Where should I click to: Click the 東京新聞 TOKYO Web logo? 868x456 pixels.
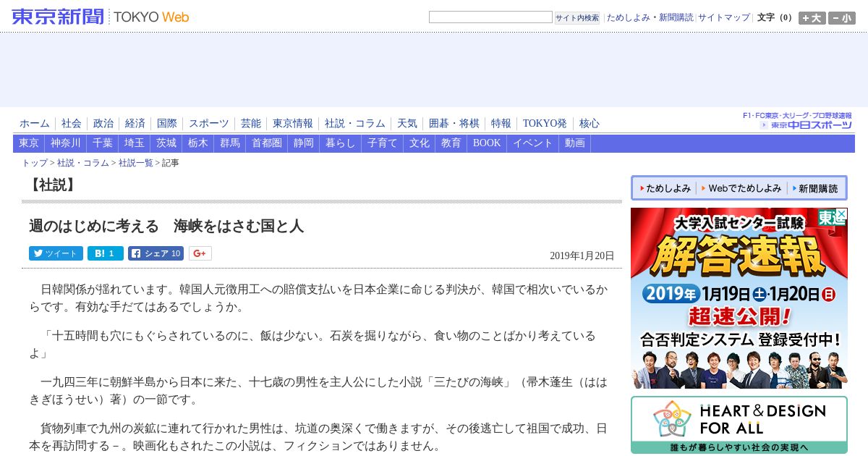[x=101, y=17]
